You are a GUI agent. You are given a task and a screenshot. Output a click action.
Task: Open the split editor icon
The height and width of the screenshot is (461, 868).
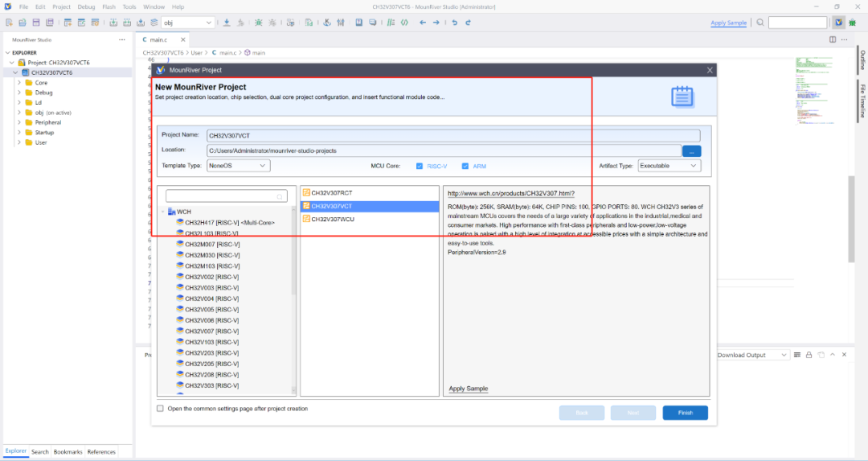pos(833,39)
